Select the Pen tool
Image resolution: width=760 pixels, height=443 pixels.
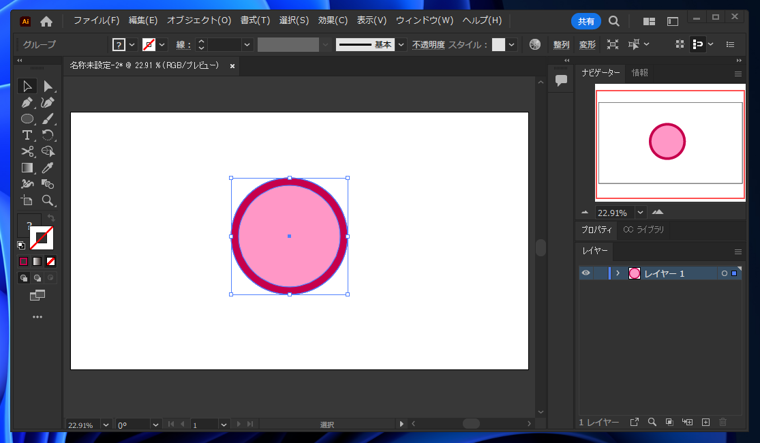27,103
